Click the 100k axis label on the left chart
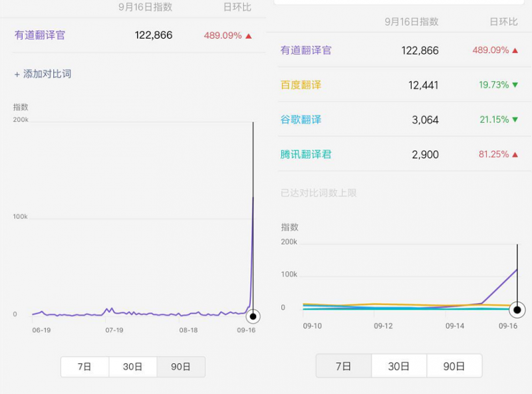This screenshot has height=394, width=532. tap(21, 217)
